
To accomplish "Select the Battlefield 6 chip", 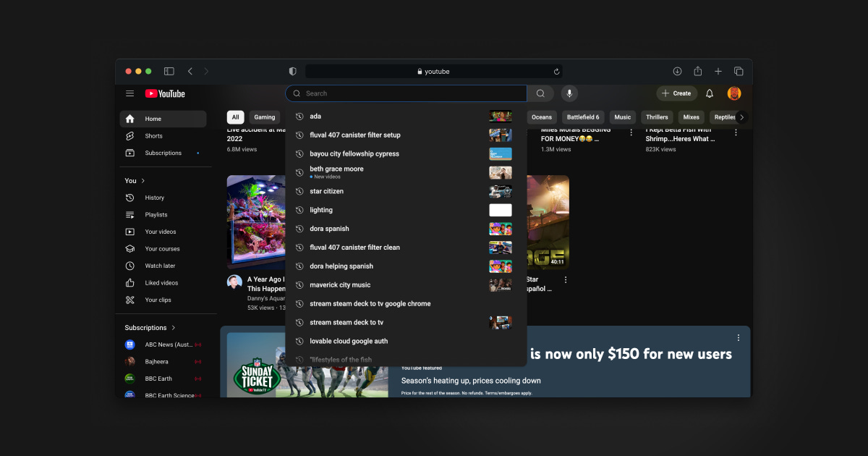I will 583,117.
